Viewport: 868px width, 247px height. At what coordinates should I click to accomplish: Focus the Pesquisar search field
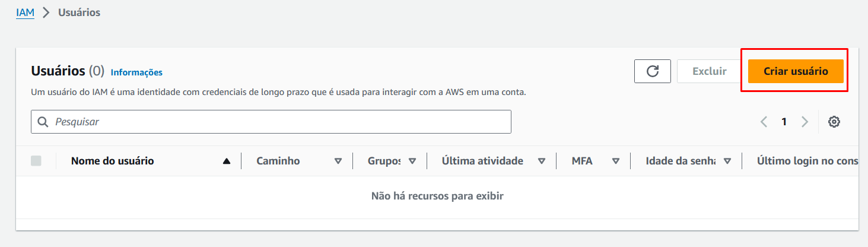(x=271, y=122)
